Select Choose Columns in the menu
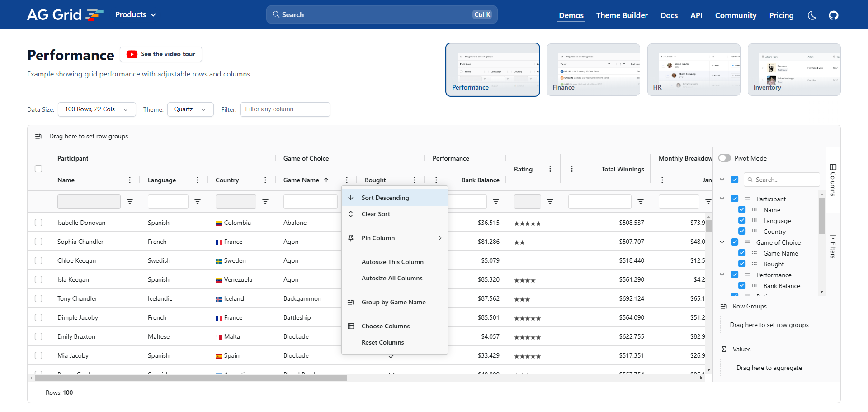Viewport: 868px width, 412px height. [395, 326]
